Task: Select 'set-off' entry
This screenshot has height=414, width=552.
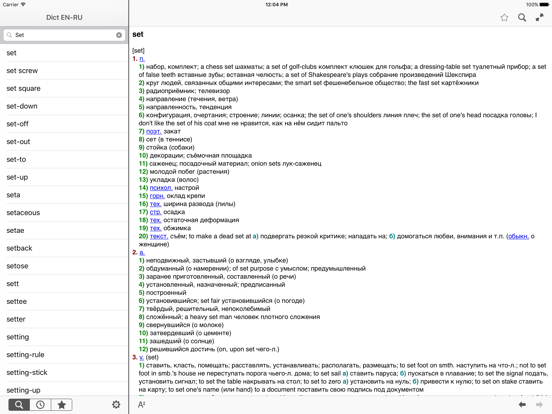Action: point(64,124)
